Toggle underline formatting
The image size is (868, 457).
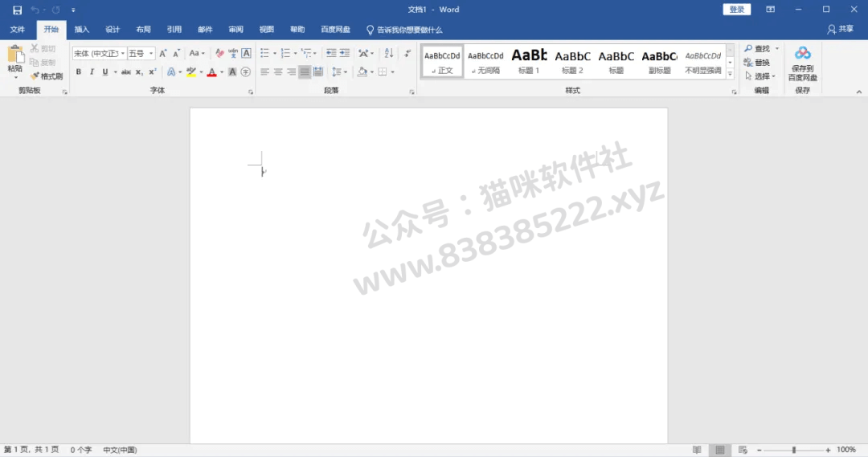pos(105,72)
